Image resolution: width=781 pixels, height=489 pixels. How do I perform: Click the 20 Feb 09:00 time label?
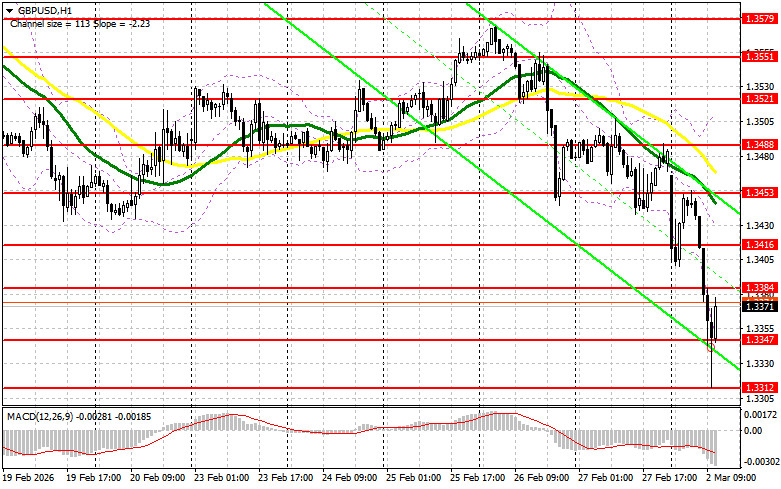[x=157, y=478]
